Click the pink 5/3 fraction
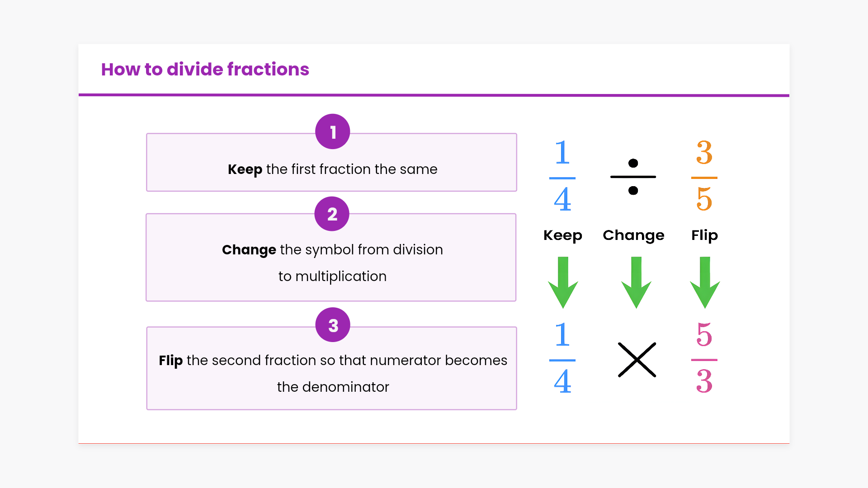Screen dimensions: 868x488 click(x=704, y=358)
